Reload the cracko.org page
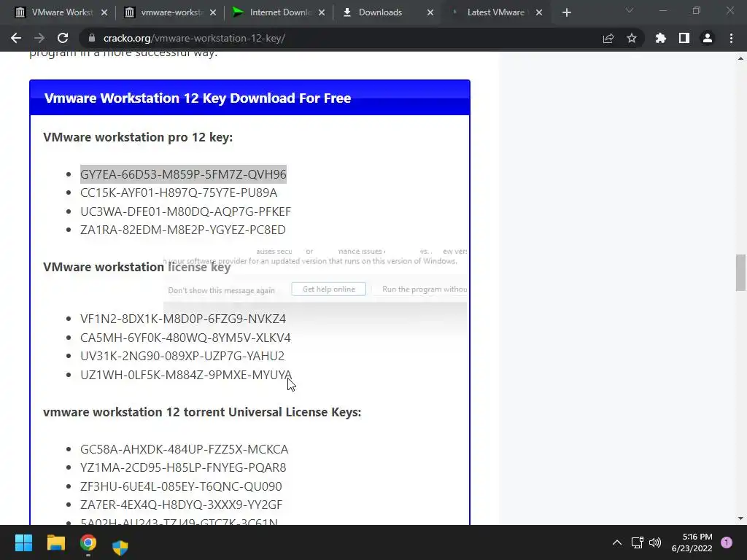 pyautogui.click(x=63, y=38)
